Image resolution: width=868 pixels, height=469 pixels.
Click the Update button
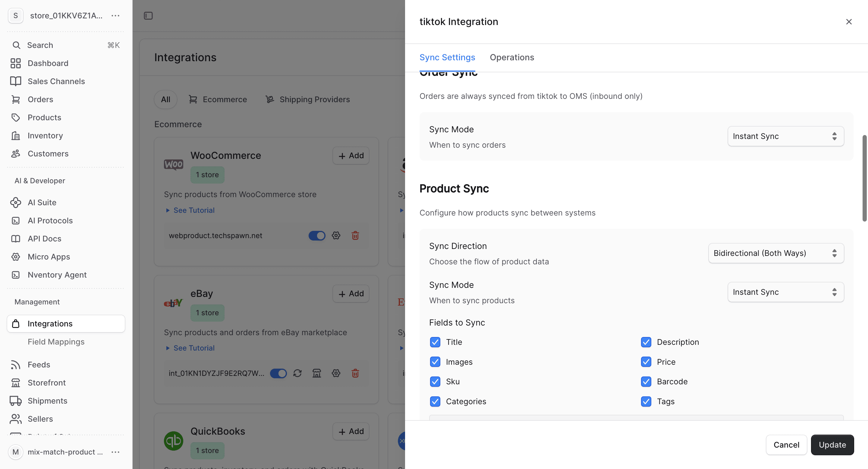(832, 445)
